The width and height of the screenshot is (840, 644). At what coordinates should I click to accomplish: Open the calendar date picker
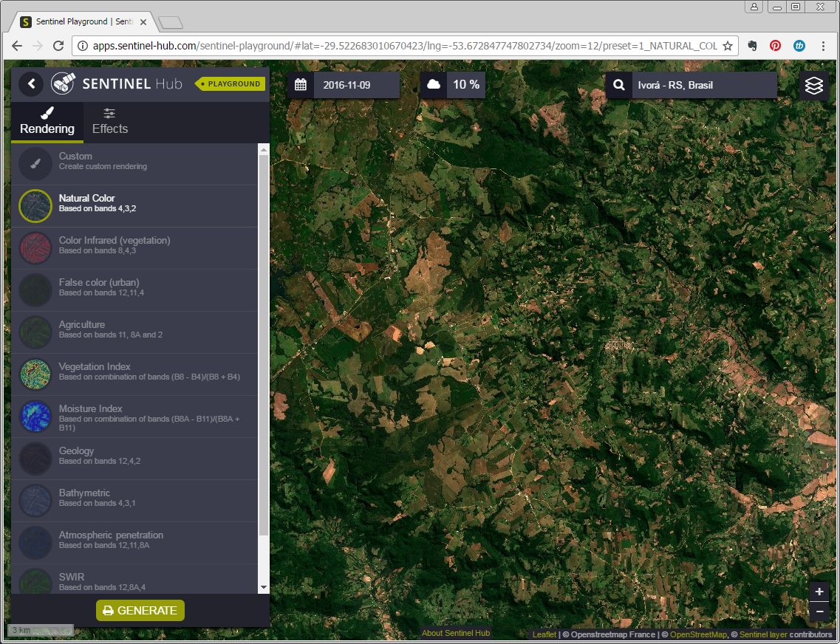click(x=301, y=84)
